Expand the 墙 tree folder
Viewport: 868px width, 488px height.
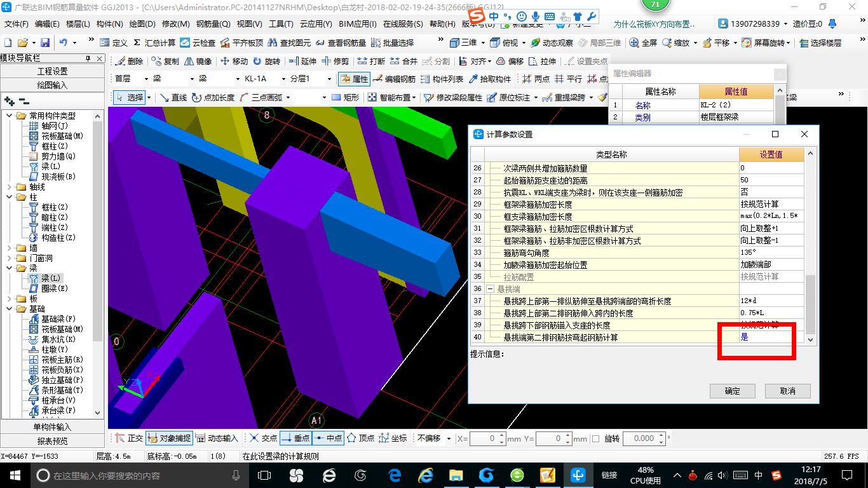click(10, 248)
